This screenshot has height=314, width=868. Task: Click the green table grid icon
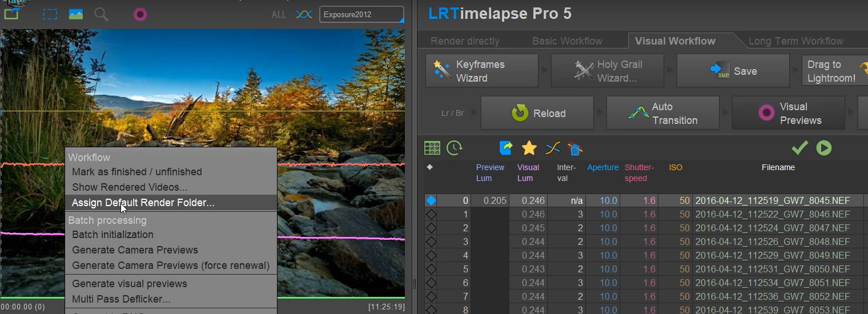[x=432, y=148]
